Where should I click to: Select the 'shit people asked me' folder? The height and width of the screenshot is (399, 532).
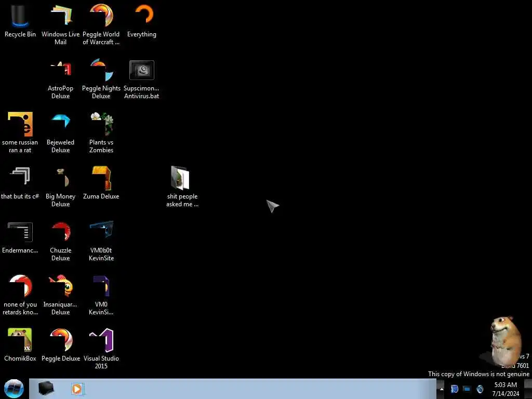[182, 187]
